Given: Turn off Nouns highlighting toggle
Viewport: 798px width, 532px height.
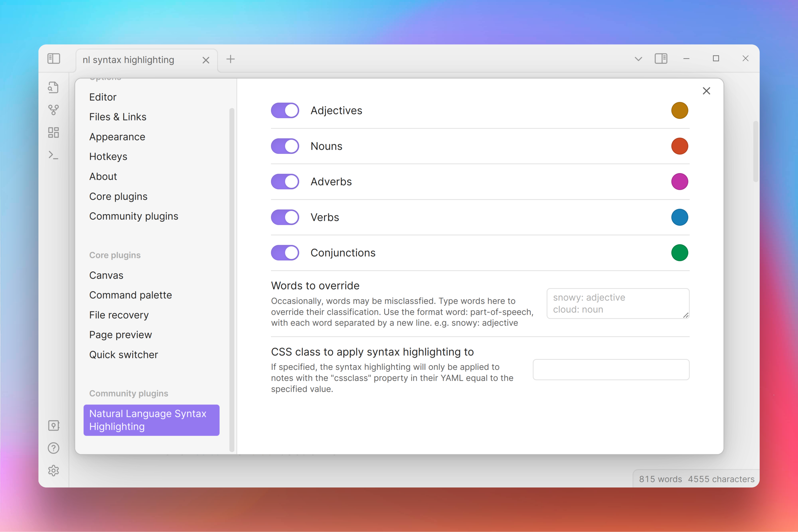Looking at the screenshot, I should 285,146.
